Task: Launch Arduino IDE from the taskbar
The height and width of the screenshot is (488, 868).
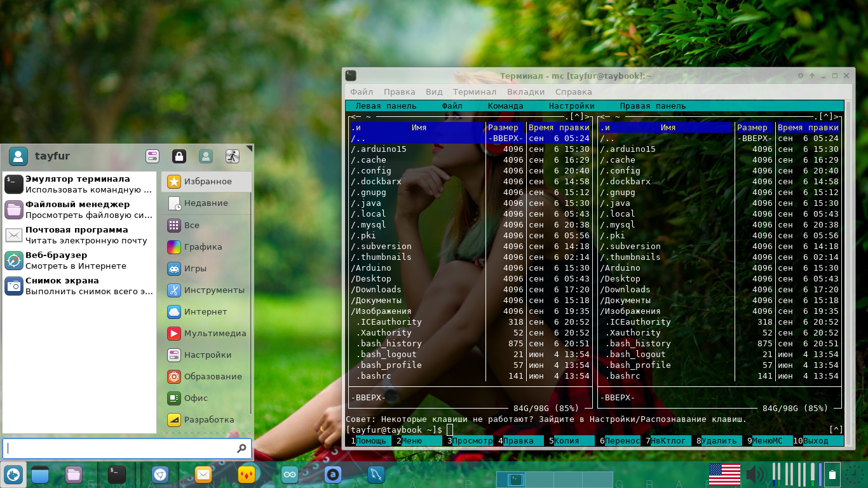Action: (x=290, y=475)
